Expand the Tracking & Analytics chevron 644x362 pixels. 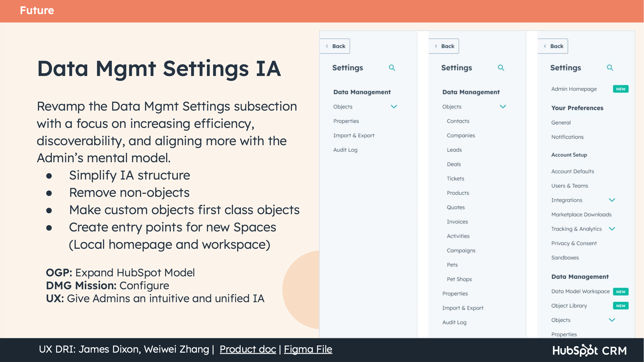(x=612, y=229)
